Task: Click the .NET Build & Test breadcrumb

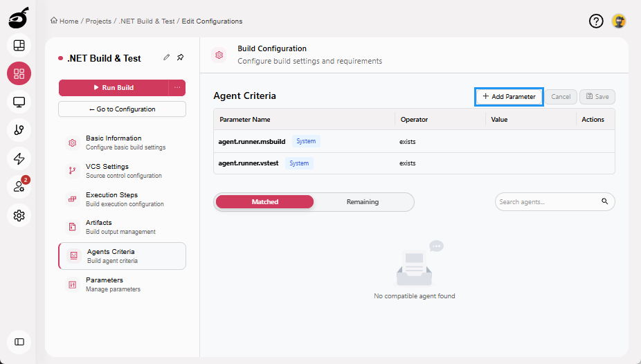Action: coord(146,21)
